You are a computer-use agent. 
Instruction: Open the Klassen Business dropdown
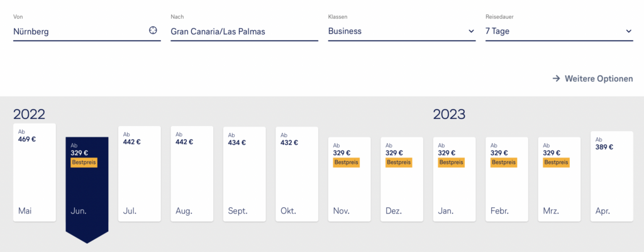pyautogui.click(x=401, y=31)
